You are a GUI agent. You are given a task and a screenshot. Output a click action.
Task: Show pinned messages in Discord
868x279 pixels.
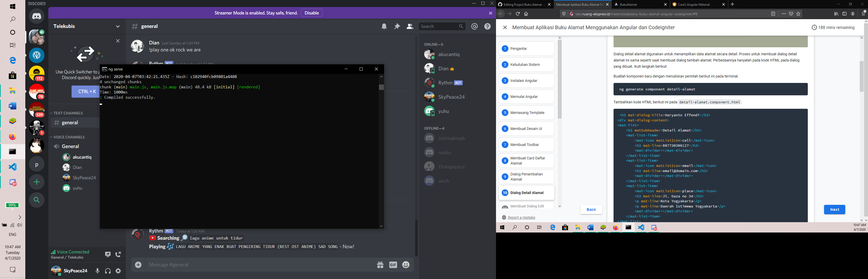pos(397,26)
